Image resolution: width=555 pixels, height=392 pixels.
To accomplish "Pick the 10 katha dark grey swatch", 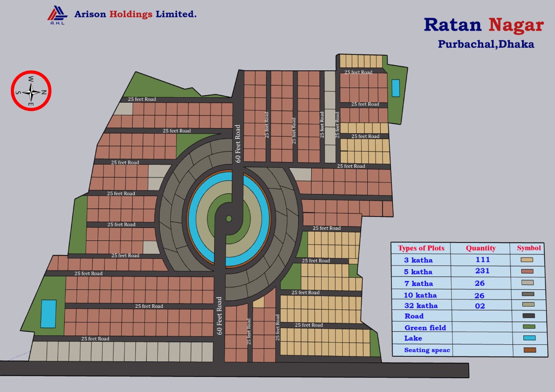I will (528, 294).
